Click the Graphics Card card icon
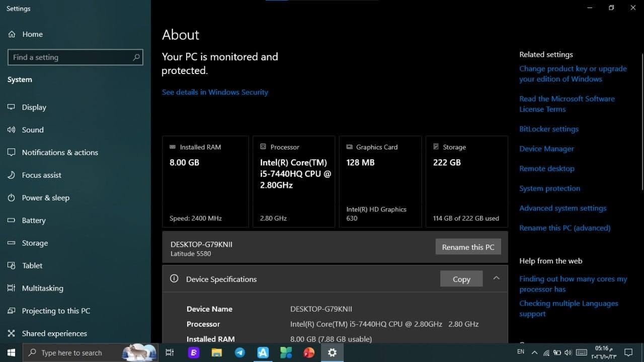This screenshot has width=644, height=362. (x=349, y=147)
